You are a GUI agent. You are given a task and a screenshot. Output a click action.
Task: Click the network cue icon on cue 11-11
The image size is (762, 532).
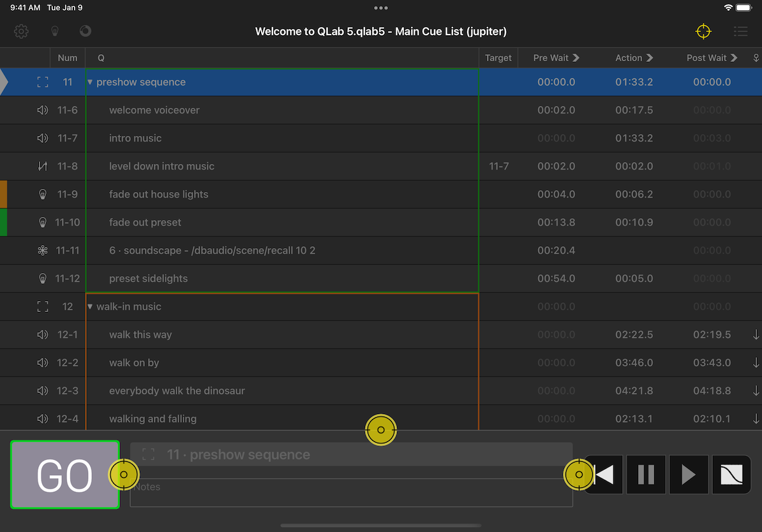click(42, 250)
